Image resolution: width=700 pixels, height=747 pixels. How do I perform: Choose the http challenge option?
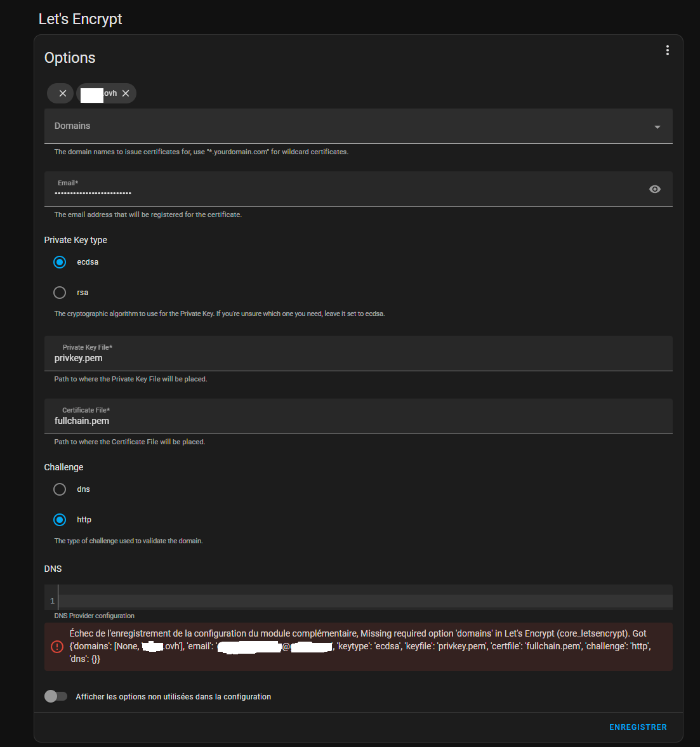coord(60,520)
